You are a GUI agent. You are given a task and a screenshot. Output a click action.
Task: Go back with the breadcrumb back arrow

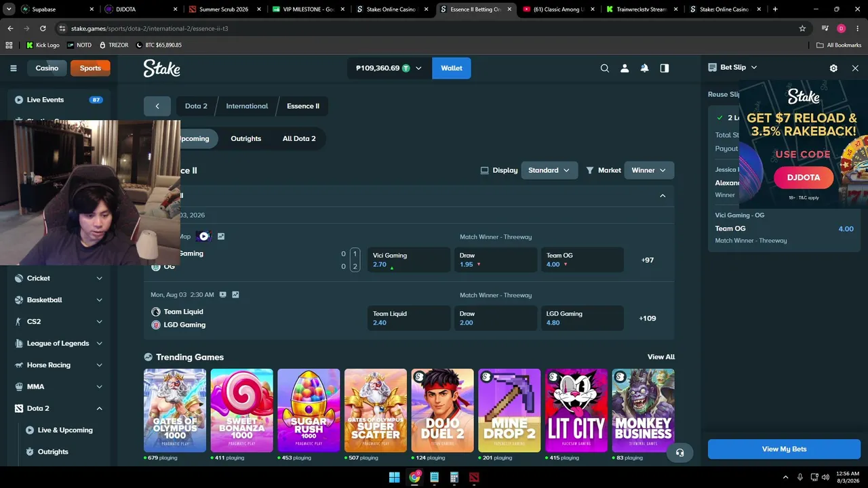pos(157,106)
